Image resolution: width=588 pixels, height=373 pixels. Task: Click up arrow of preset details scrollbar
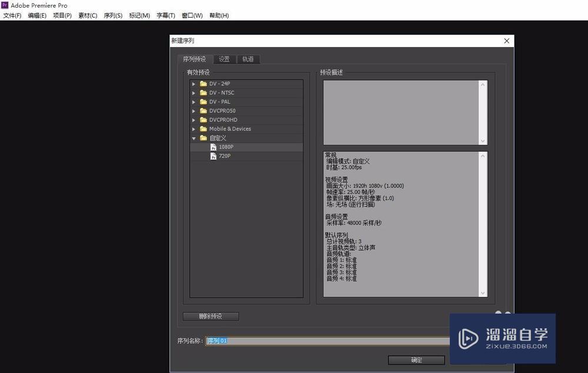[483, 156]
